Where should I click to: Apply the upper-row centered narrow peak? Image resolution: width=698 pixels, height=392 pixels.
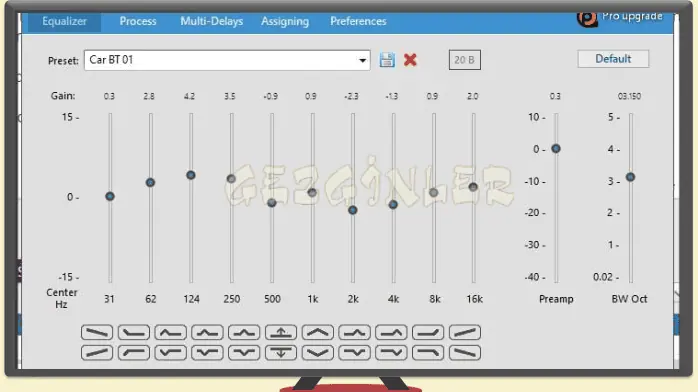point(244,332)
